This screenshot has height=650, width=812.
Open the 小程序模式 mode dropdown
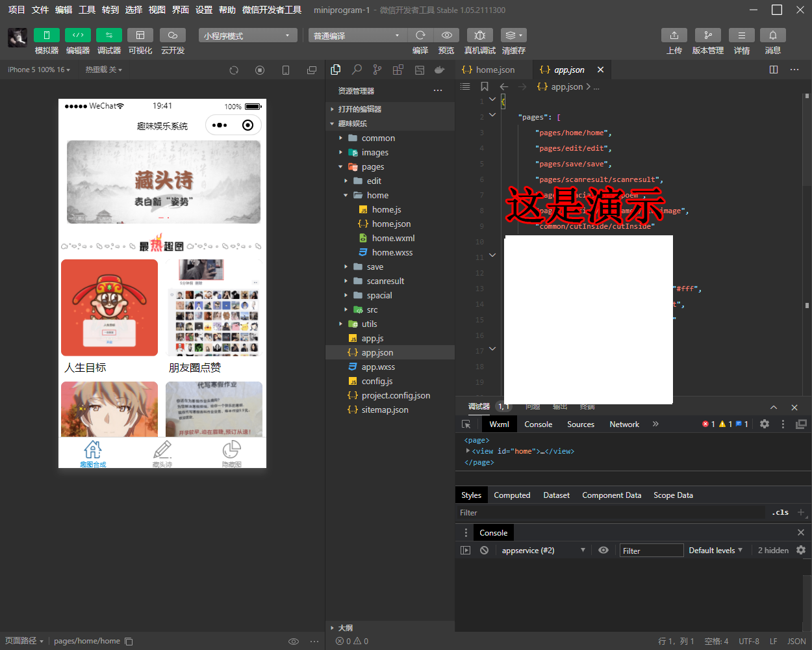click(248, 35)
